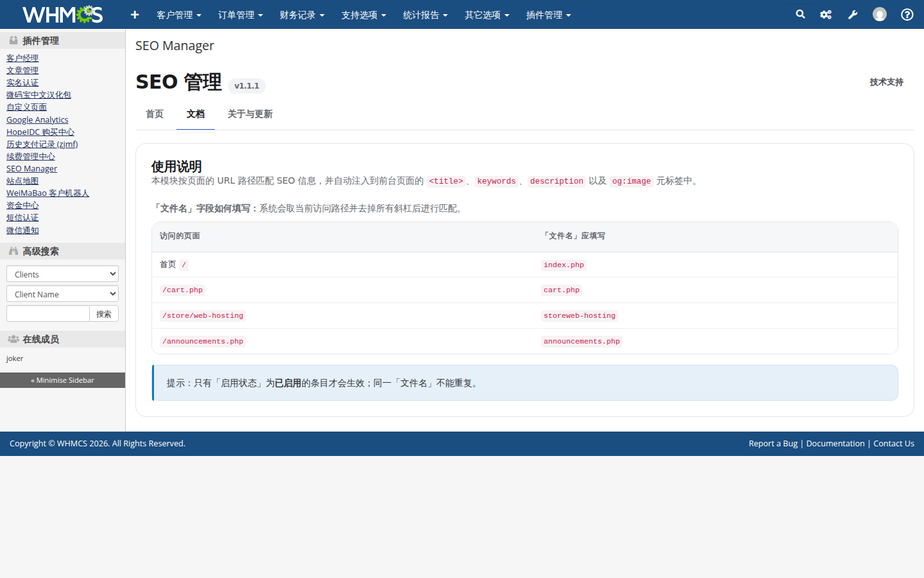The width and height of the screenshot is (924, 578).
Task: Open the search magnifier icon
Action: [x=800, y=14]
